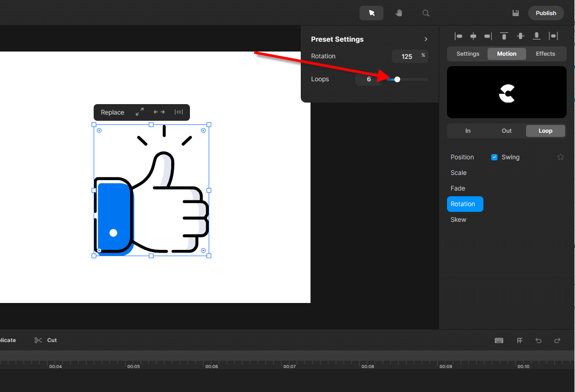Select the Loop animation tab
Screen dimensions: 575x392
click(x=545, y=131)
